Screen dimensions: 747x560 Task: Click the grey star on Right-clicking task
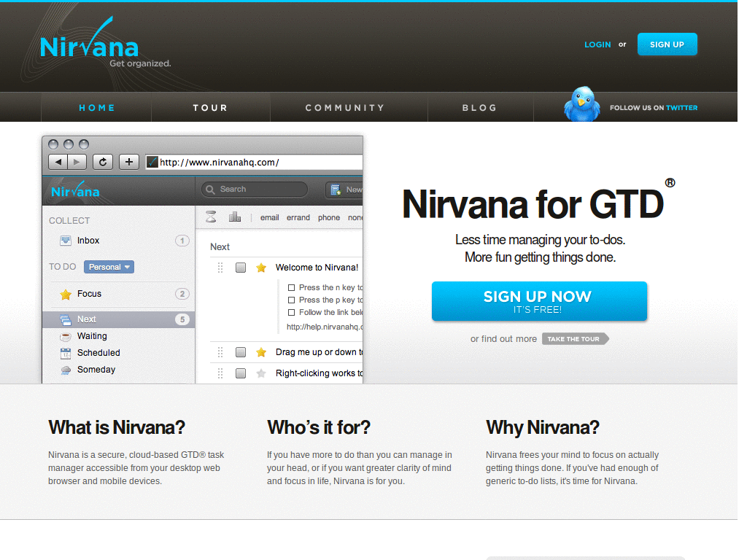point(261,373)
